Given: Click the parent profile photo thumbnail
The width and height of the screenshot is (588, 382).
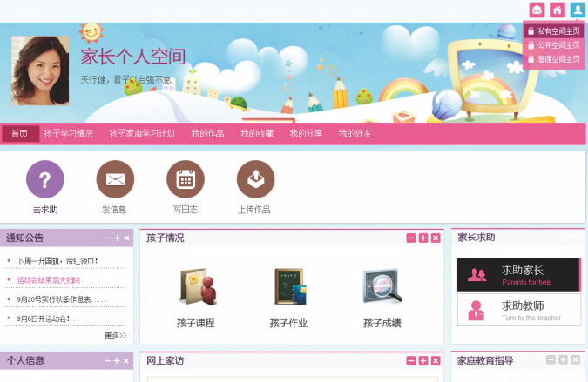Looking at the screenshot, I should coord(40,70).
